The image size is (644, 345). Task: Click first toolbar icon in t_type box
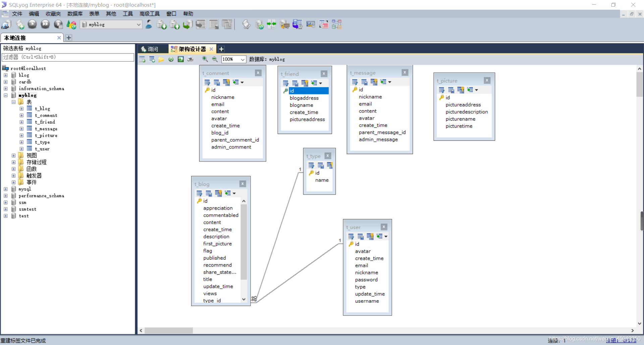[311, 165]
